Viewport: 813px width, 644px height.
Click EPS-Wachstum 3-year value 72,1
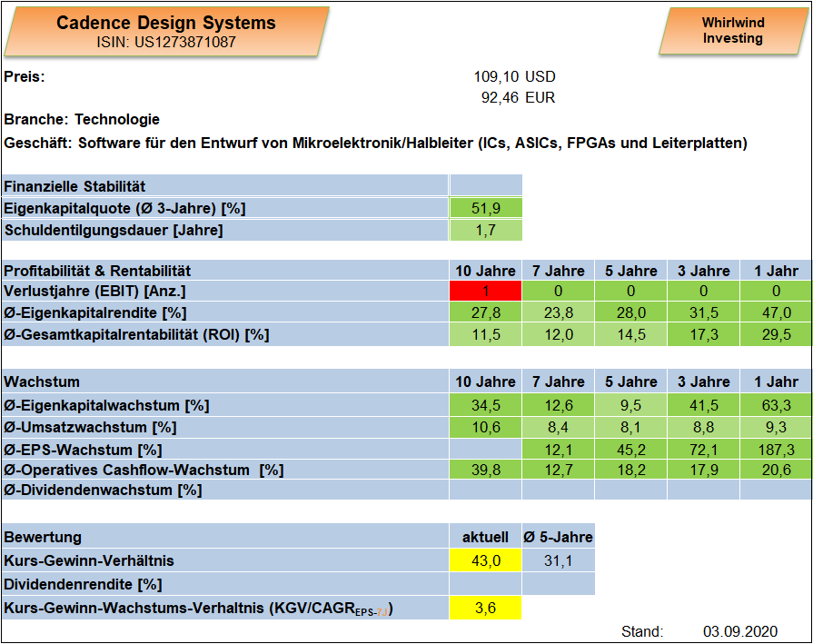tap(704, 449)
